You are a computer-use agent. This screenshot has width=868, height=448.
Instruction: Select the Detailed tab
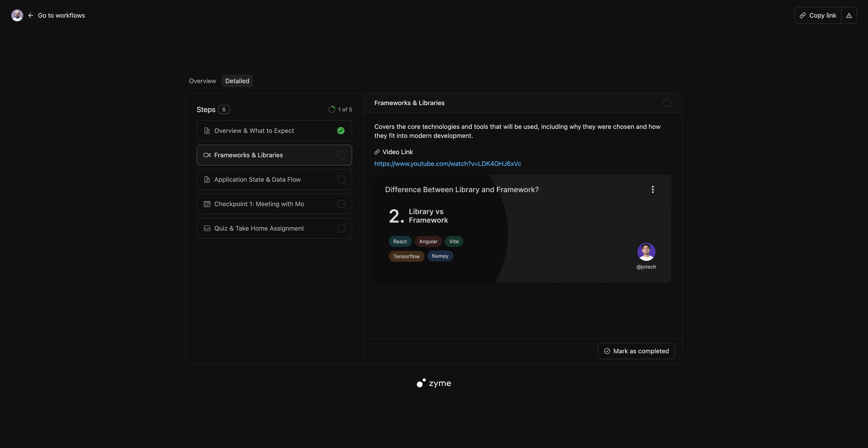coord(237,81)
